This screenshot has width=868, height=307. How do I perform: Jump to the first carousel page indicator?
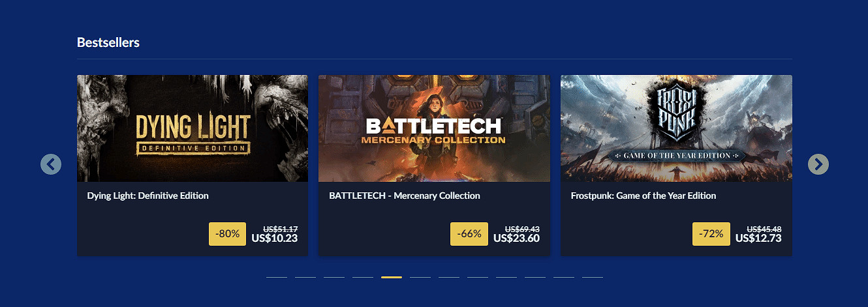(x=277, y=277)
